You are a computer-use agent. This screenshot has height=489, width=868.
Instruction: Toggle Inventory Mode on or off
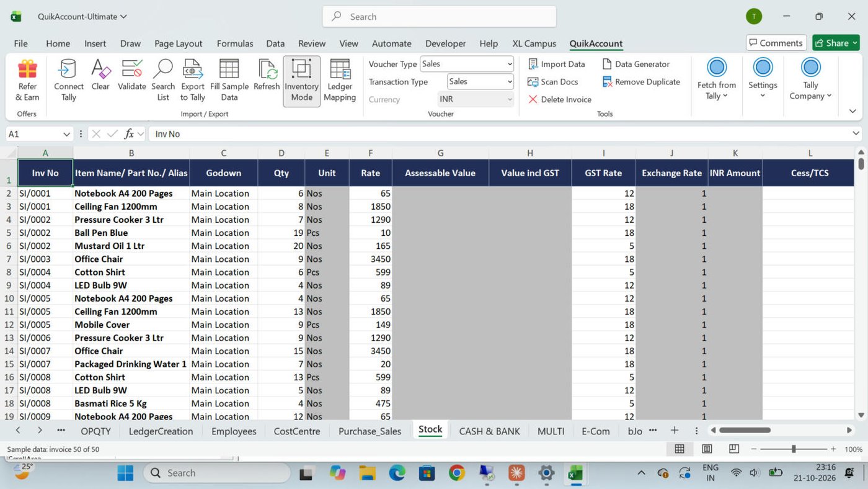(x=302, y=81)
